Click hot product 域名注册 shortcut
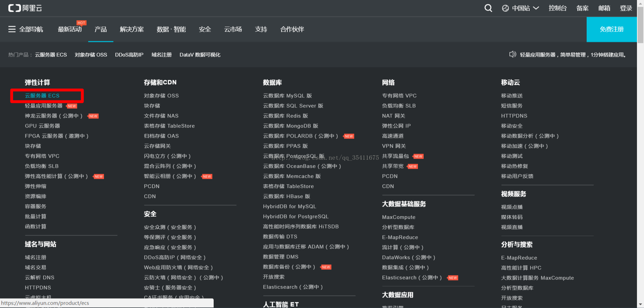The height and width of the screenshot is (308, 644). 161,55
